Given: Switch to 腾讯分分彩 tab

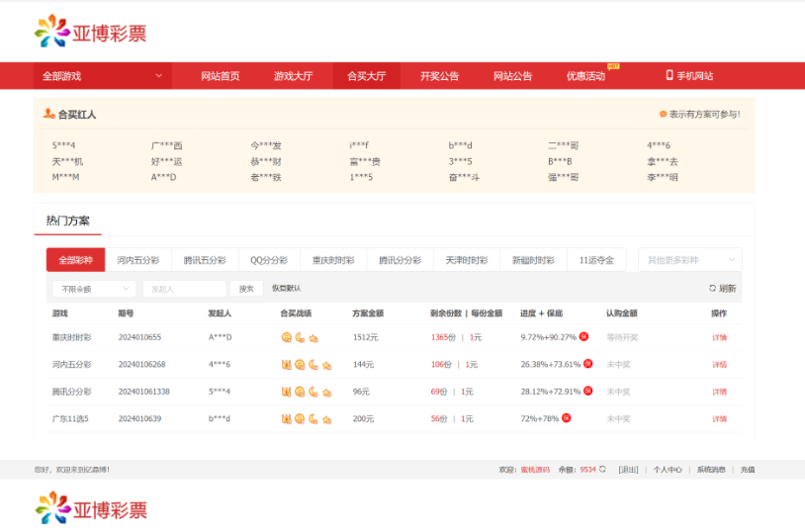Looking at the screenshot, I should 400,260.
